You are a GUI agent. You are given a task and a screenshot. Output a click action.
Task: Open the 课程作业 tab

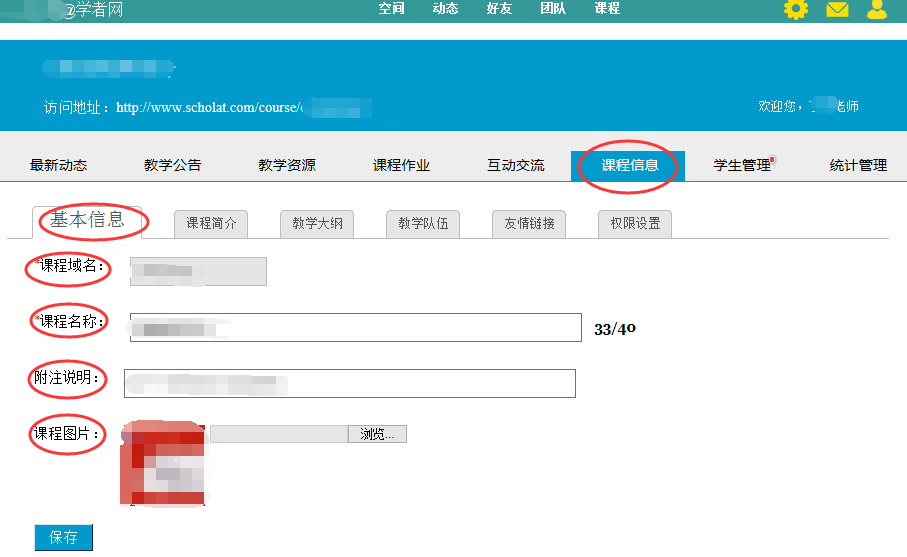point(401,166)
